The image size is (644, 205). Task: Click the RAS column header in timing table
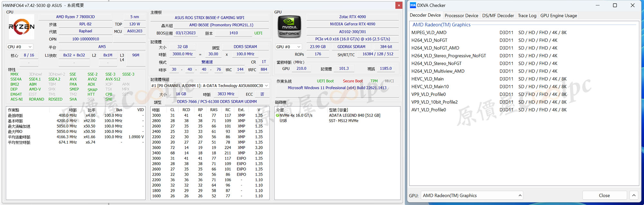pyautogui.click(x=214, y=110)
